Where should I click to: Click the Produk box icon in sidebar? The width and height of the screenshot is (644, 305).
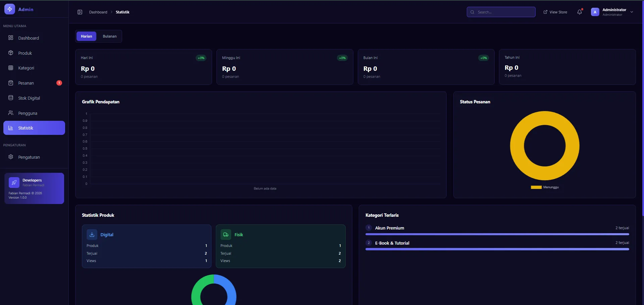tap(11, 53)
